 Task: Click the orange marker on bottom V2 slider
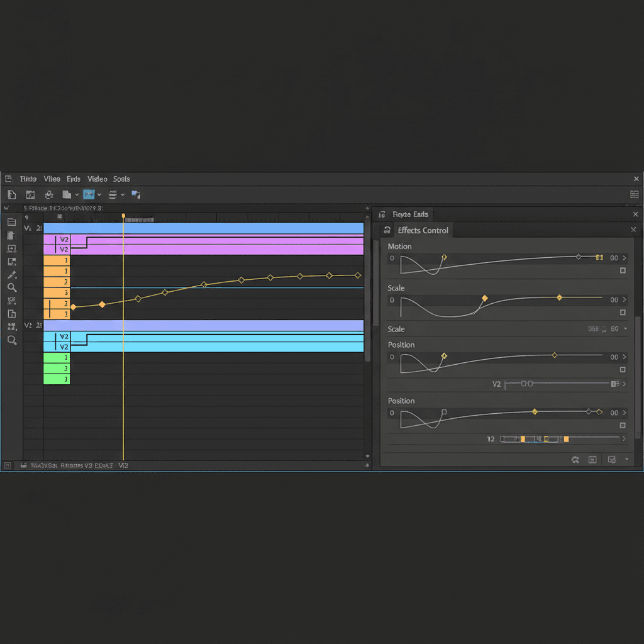point(566,439)
